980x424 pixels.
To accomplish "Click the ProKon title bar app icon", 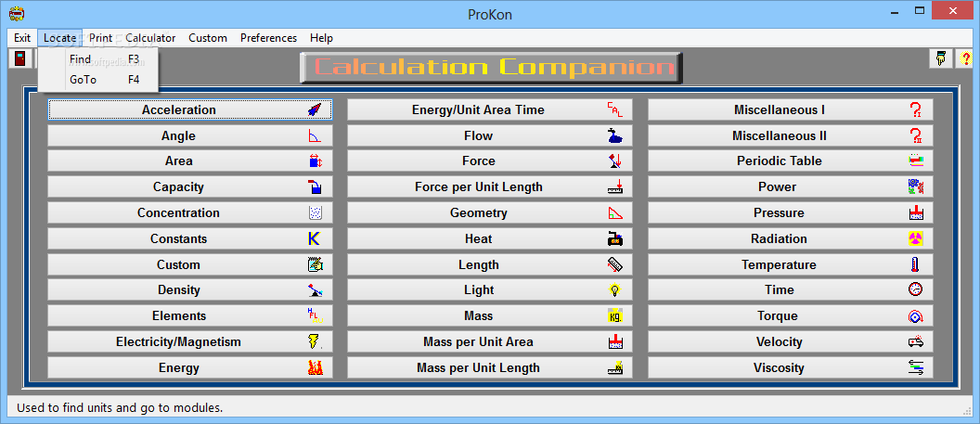I will (x=17, y=12).
